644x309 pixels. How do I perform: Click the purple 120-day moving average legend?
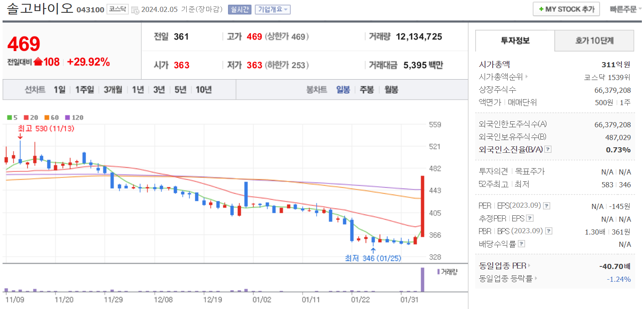click(x=74, y=117)
